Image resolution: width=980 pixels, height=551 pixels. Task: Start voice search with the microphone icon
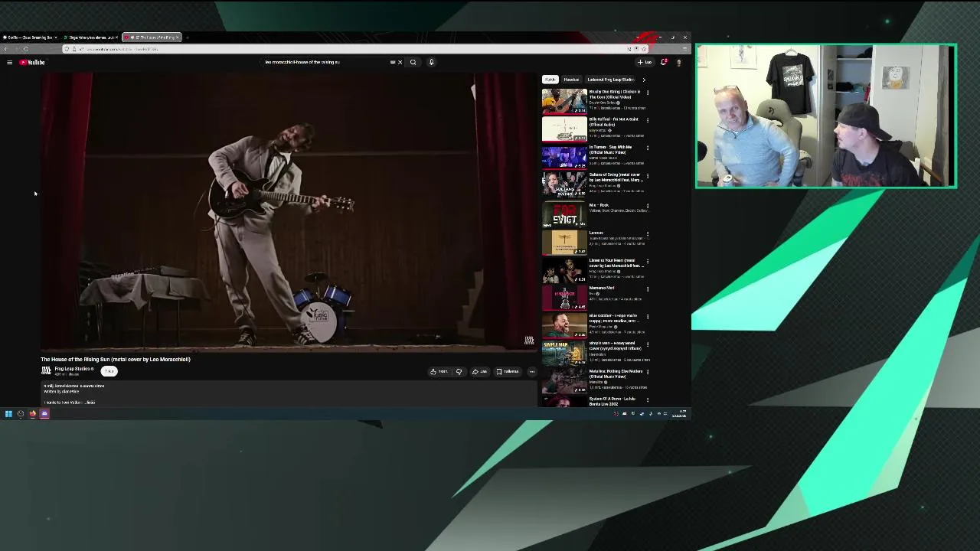431,62
